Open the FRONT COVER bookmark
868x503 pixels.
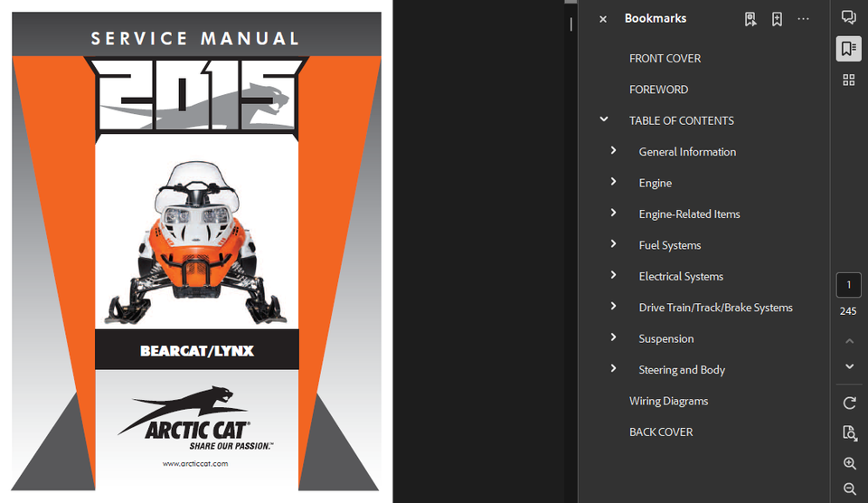tap(665, 58)
